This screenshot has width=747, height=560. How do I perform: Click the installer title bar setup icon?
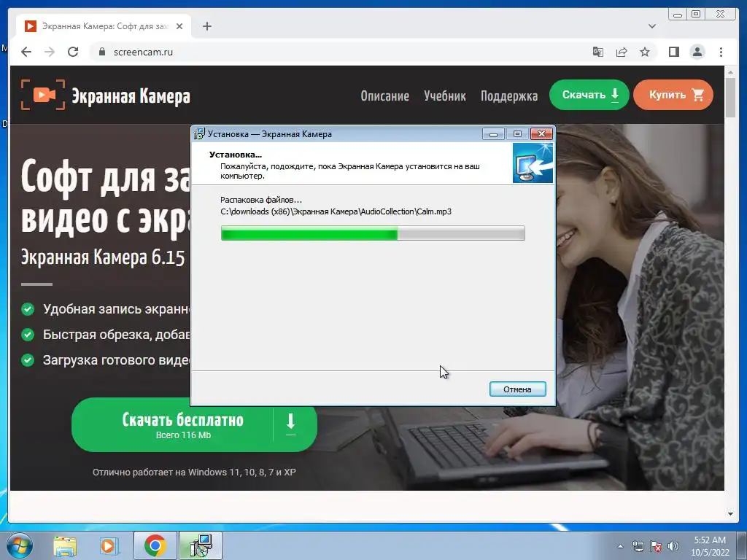click(199, 134)
